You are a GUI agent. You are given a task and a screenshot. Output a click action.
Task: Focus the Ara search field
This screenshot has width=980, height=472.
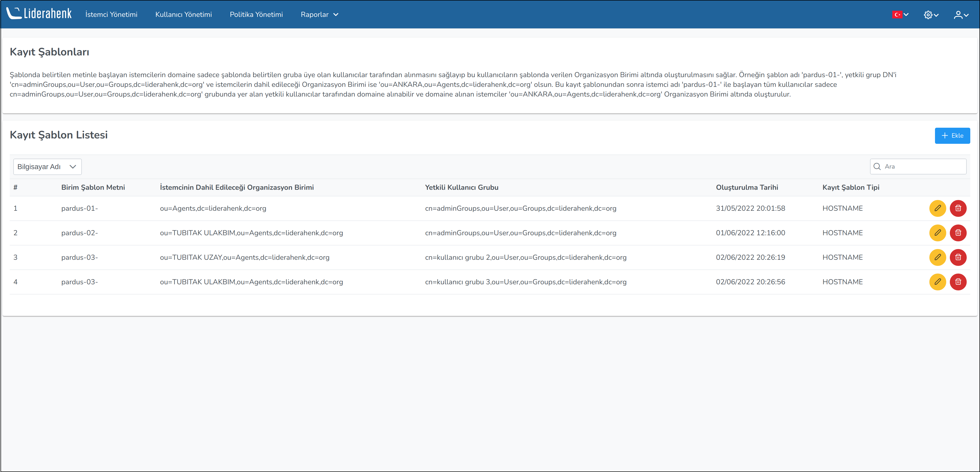[922, 167]
